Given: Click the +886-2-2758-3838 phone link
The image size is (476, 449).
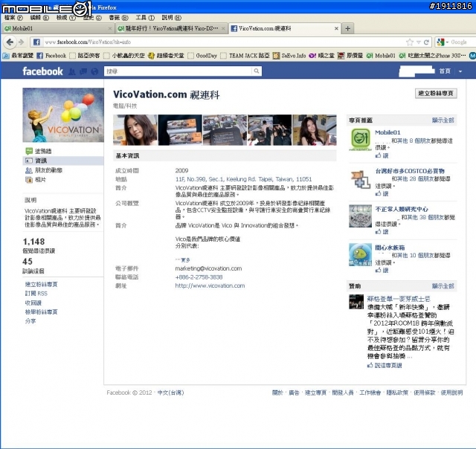Looking at the screenshot, I should tap(199, 277).
